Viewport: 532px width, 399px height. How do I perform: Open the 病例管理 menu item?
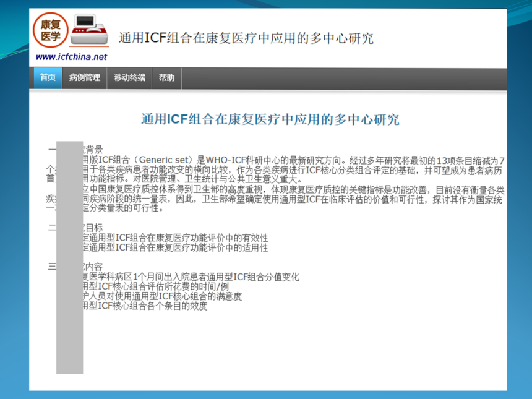click(x=85, y=78)
